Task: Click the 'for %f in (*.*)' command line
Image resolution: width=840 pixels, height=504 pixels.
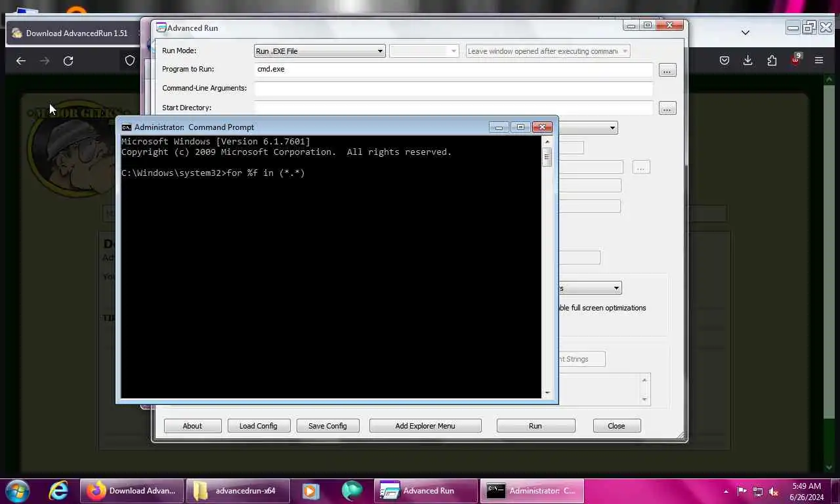Action: click(x=266, y=173)
